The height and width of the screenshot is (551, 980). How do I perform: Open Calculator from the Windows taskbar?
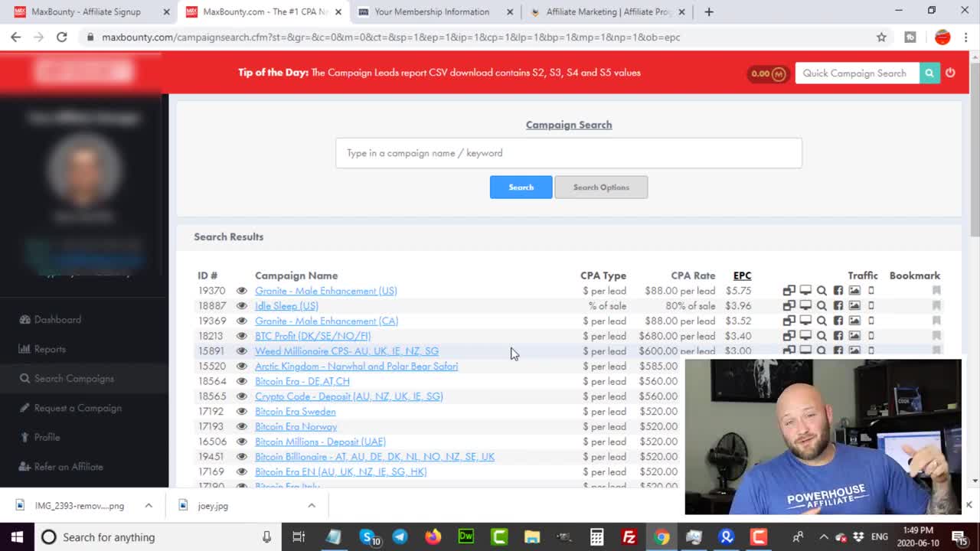coord(596,537)
